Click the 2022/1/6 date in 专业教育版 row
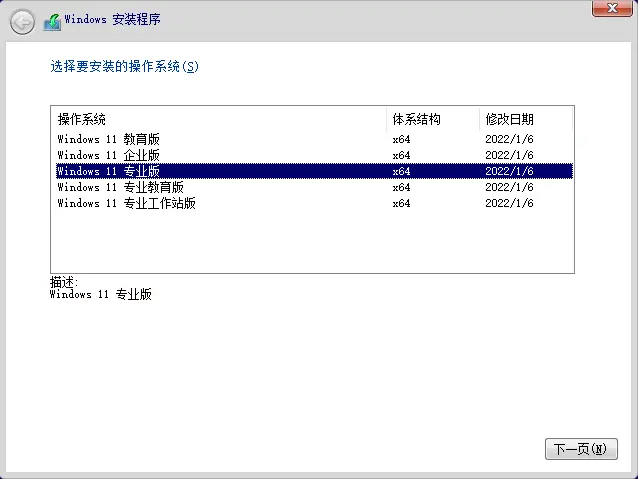Viewport: 638px width, 479px height. pos(509,187)
